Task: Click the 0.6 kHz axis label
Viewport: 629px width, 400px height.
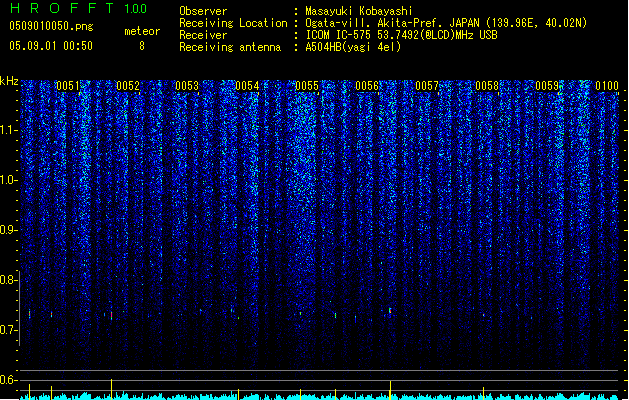Action: pyautogui.click(x=9, y=380)
